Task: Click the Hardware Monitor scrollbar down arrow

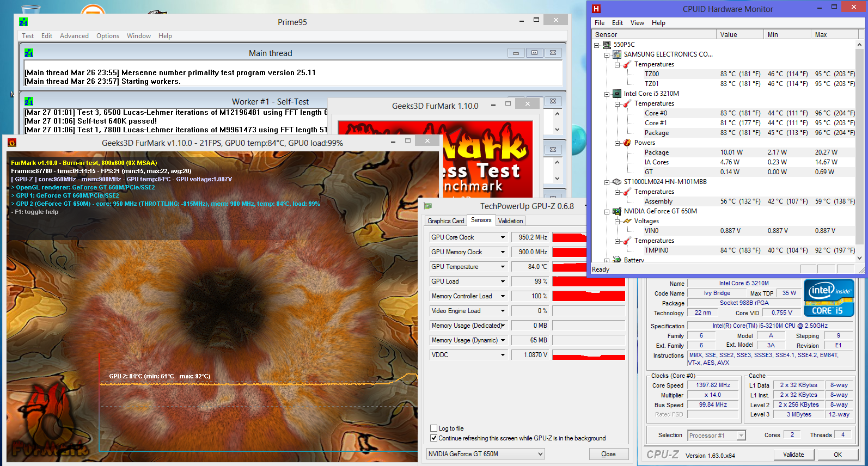Action: (x=860, y=258)
